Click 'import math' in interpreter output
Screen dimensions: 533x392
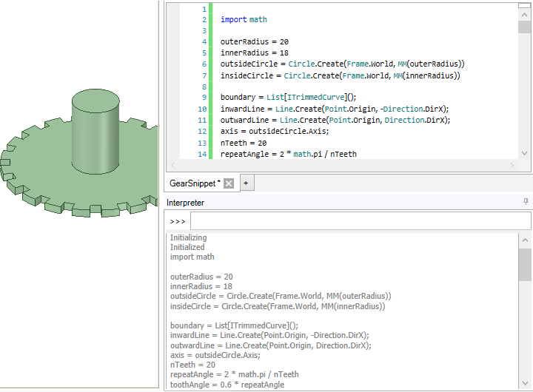[192, 257]
